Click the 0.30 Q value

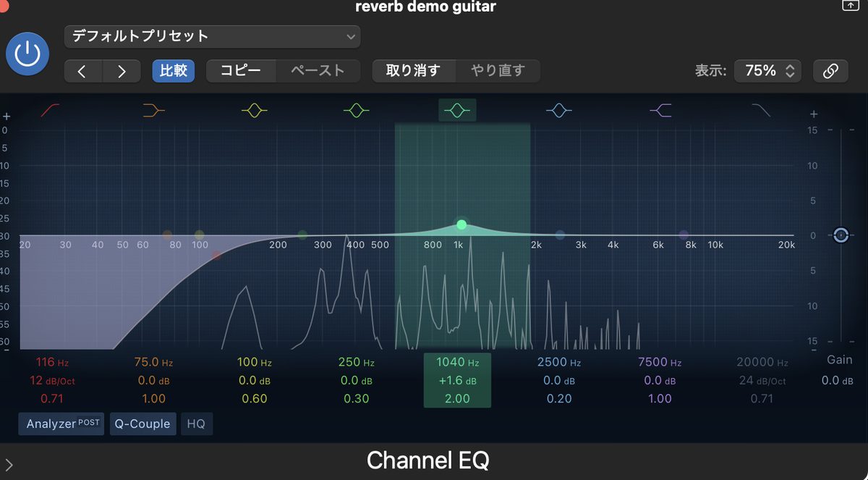point(357,399)
